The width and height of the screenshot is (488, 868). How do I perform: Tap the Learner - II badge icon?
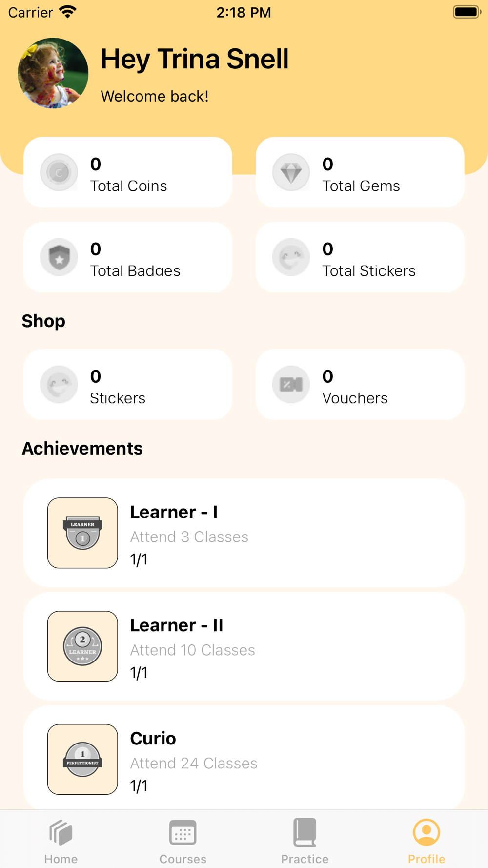(82, 646)
